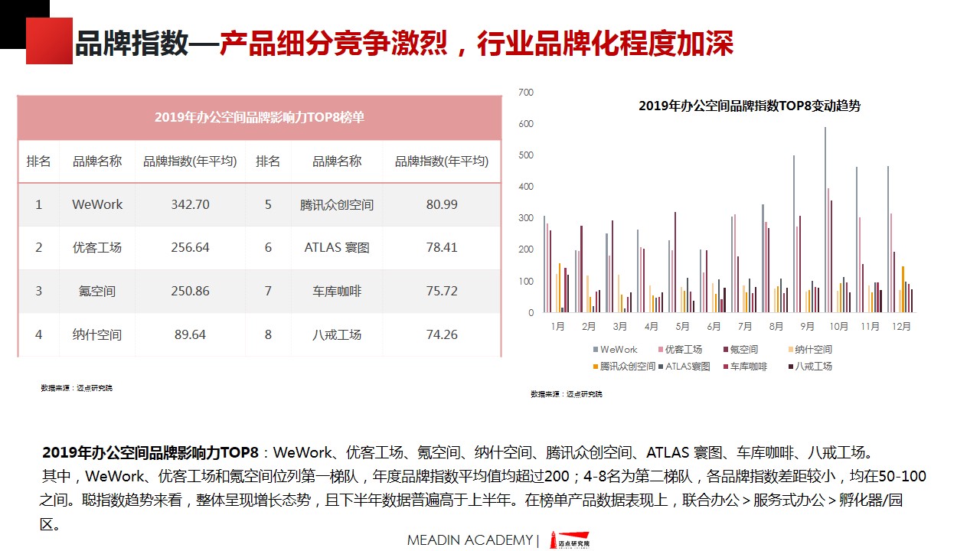Click the MEADIN ACADEMY footer text

click(x=469, y=540)
